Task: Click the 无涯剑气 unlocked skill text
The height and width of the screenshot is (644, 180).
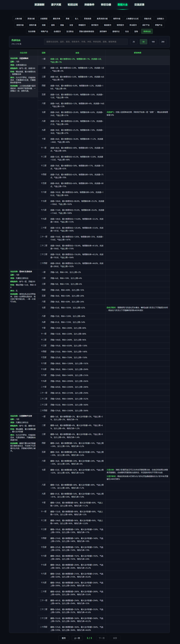Action: pos(110,112)
